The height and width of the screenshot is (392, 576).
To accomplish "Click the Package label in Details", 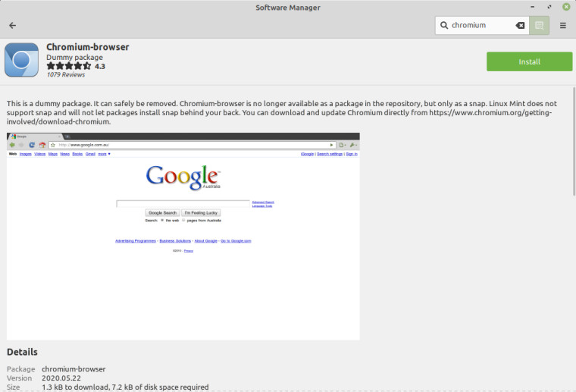I will [21, 368].
